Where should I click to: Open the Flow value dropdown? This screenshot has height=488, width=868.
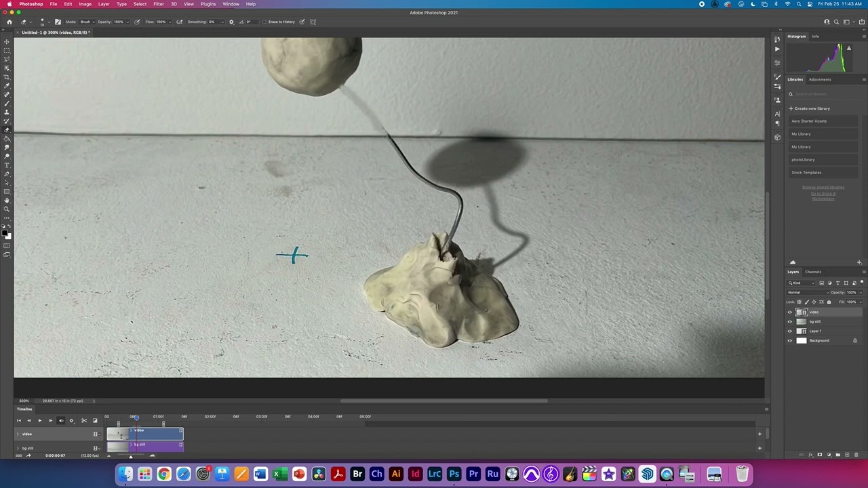point(170,22)
